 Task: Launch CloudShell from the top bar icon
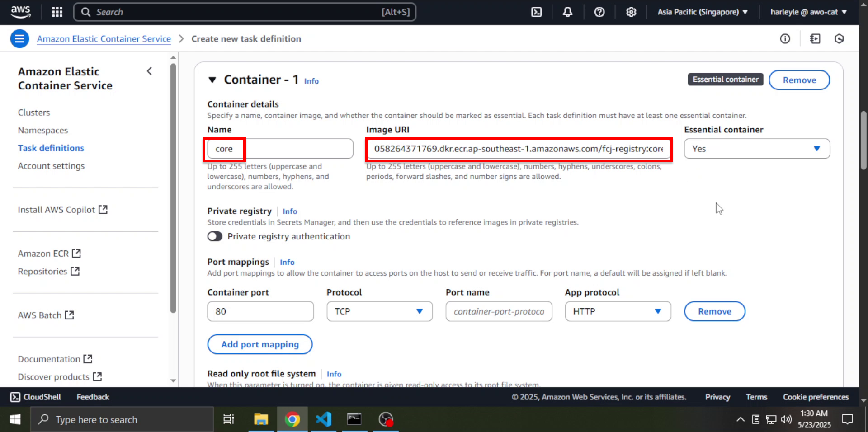pyautogui.click(x=536, y=12)
